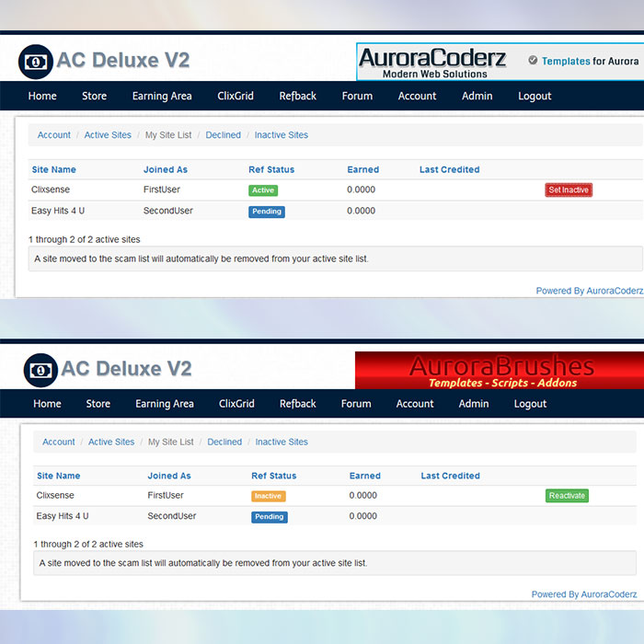Follow the Account breadcrumb in the bottom panel
Image resolution: width=644 pixels, height=644 pixels.
click(x=59, y=442)
